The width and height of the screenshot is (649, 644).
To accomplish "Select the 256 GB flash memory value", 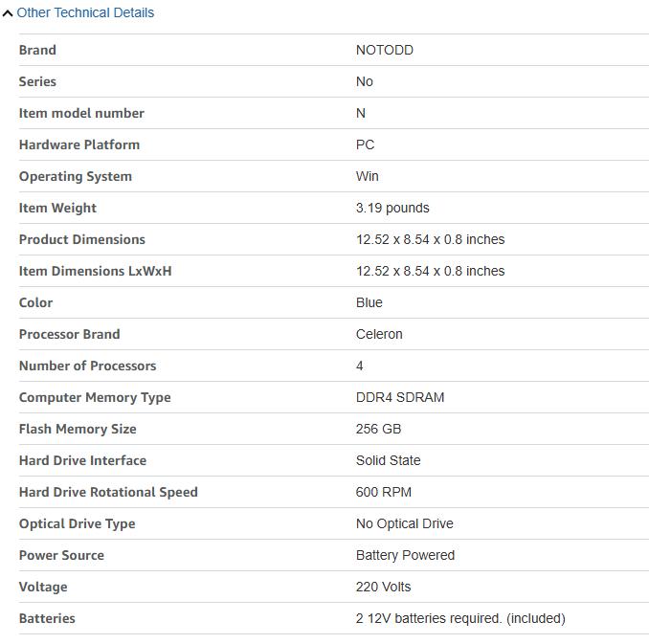I will point(378,429).
